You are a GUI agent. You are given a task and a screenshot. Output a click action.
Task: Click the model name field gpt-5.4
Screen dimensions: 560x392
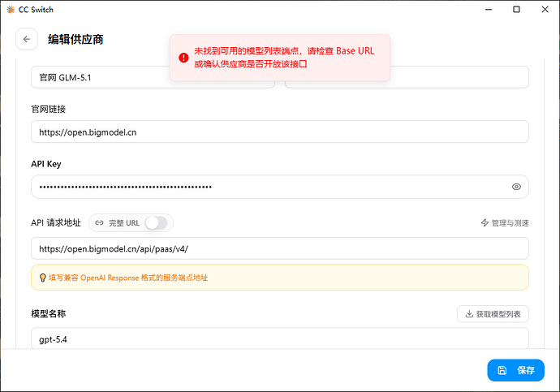(x=280, y=338)
